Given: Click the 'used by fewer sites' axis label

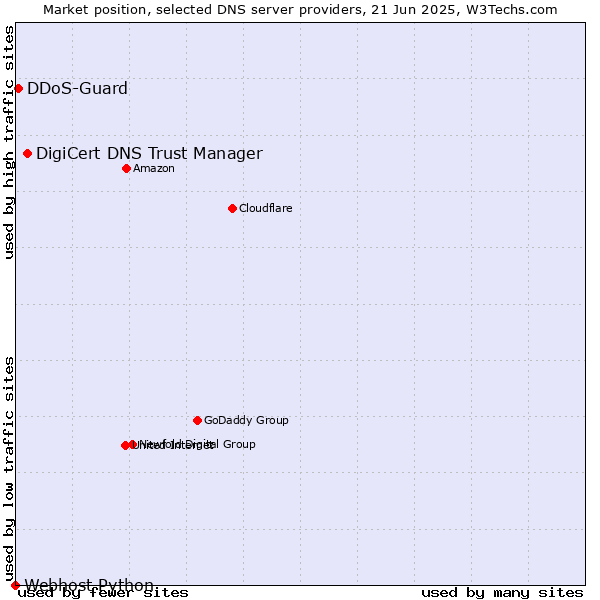Looking at the screenshot, I should pyautogui.click(x=103, y=593).
